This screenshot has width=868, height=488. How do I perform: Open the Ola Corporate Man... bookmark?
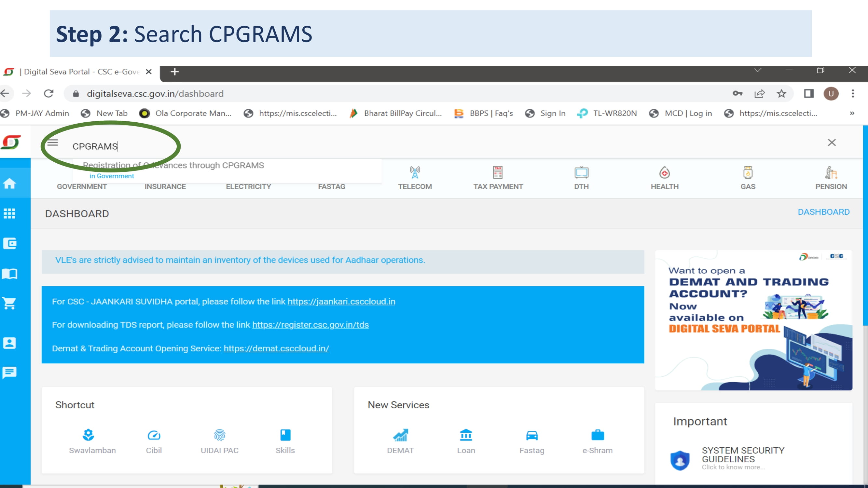pos(186,113)
